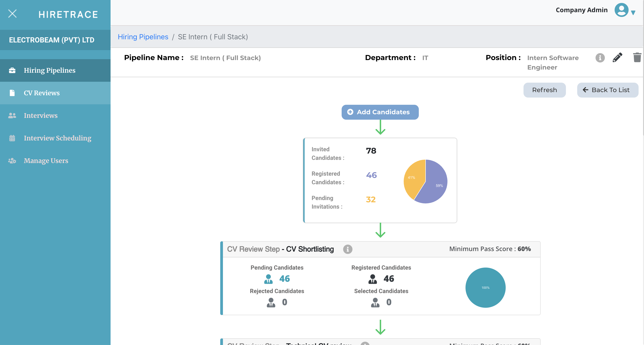
Task: Show CV Shortlisting step info
Action: (348, 249)
